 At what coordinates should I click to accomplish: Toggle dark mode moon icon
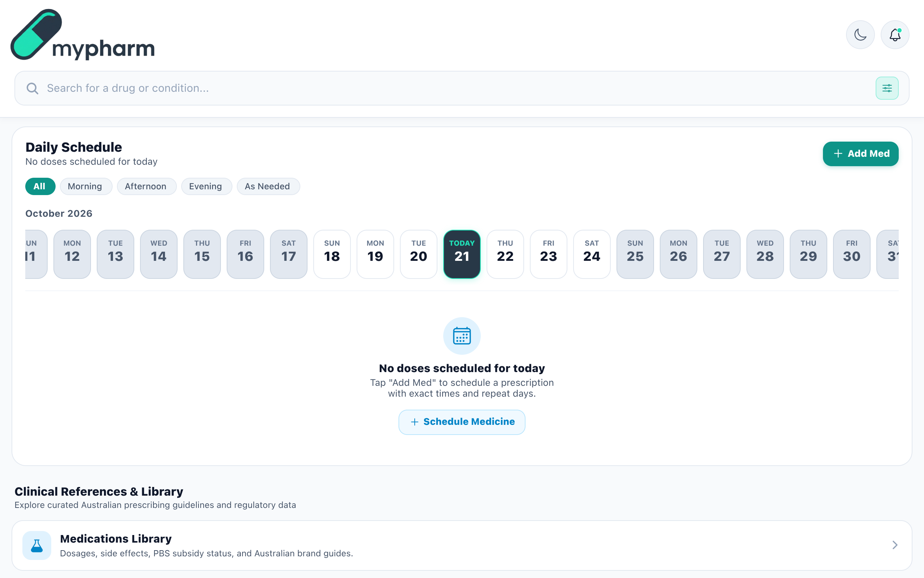click(860, 35)
